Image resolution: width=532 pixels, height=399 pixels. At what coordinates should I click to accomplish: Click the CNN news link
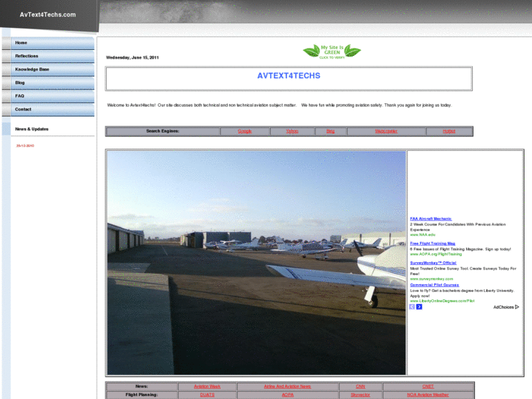coord(360,387)
